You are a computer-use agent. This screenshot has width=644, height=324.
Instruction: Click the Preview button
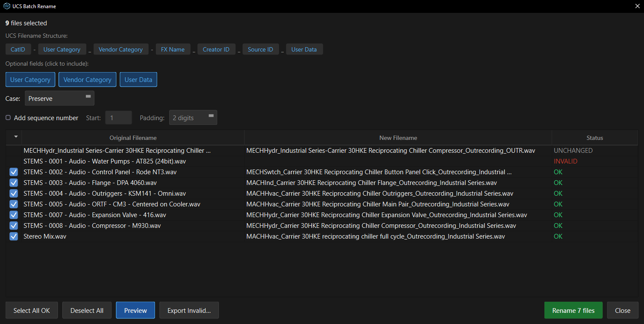tap(136, 310)
